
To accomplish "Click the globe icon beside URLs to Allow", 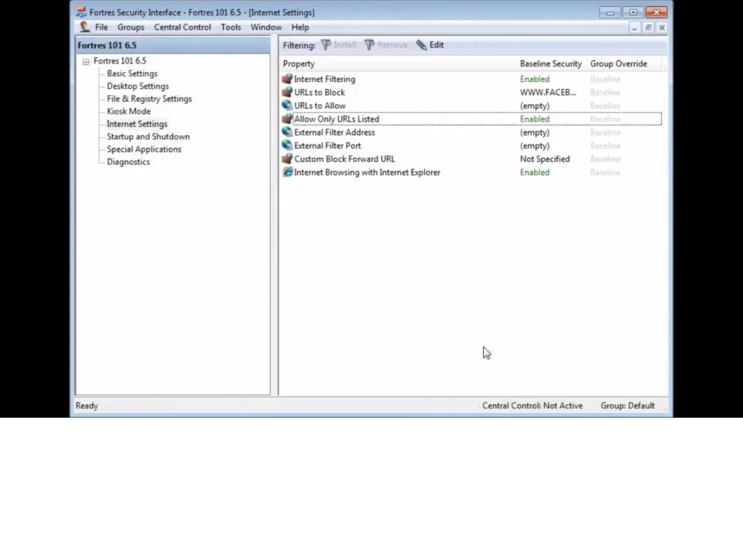I will pyautogui.click(x=288, y=105).
